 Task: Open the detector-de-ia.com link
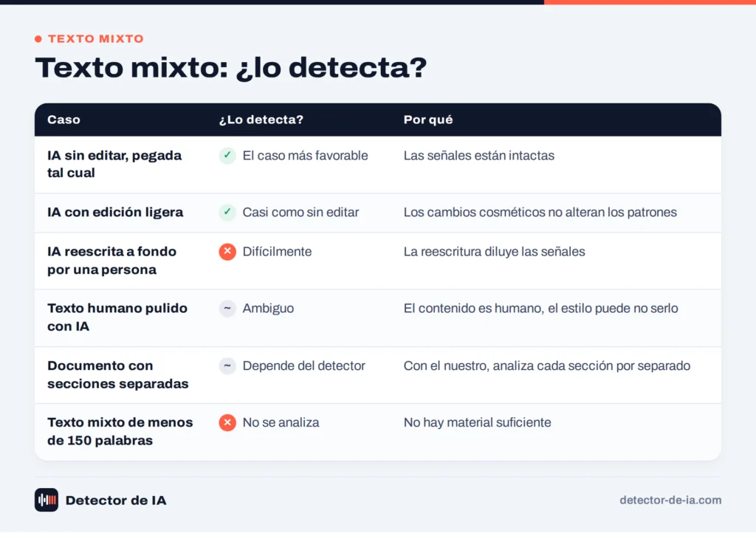670,501
